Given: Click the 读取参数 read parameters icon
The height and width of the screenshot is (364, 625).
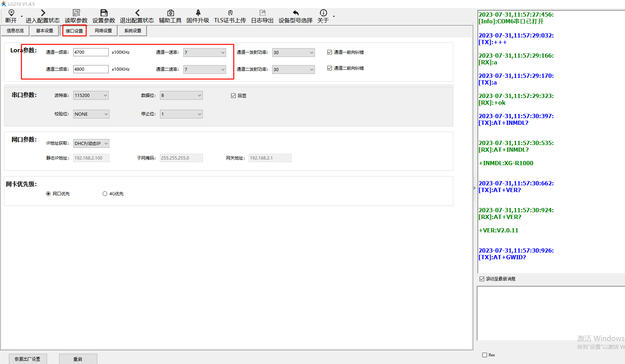Looking at the screenshot, I should [x=76, y=13].
